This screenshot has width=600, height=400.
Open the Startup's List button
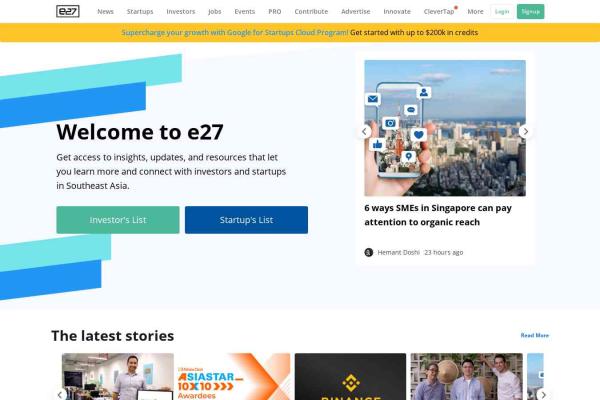tap(246, 220)
